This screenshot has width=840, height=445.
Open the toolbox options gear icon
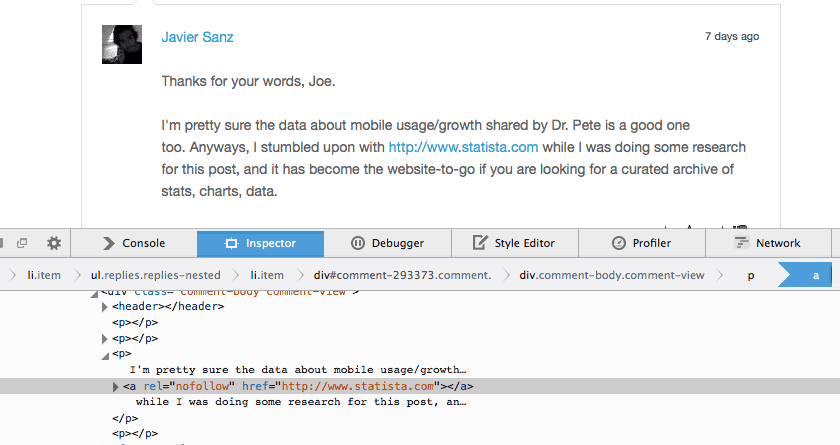(x=54, y=243)
